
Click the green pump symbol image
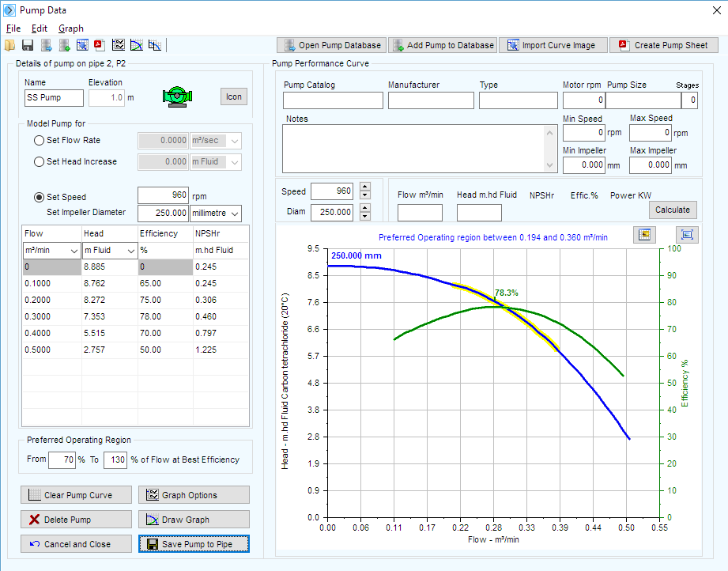point(177,96)
